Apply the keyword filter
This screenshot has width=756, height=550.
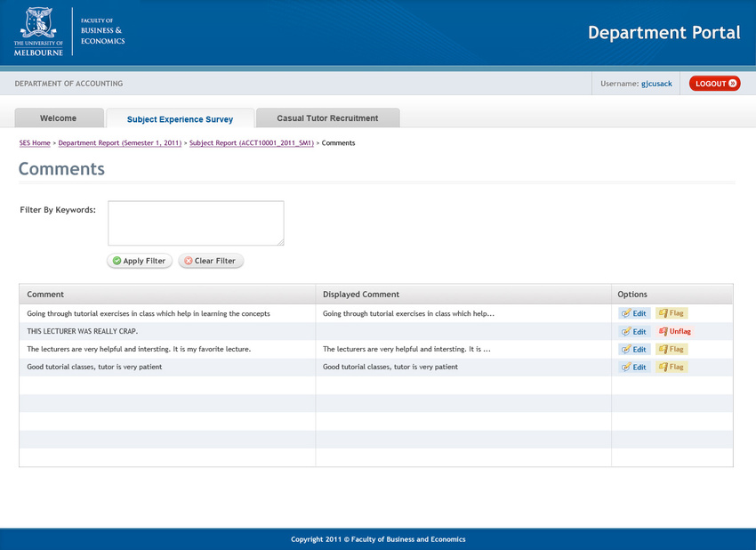tap(140, 261)
